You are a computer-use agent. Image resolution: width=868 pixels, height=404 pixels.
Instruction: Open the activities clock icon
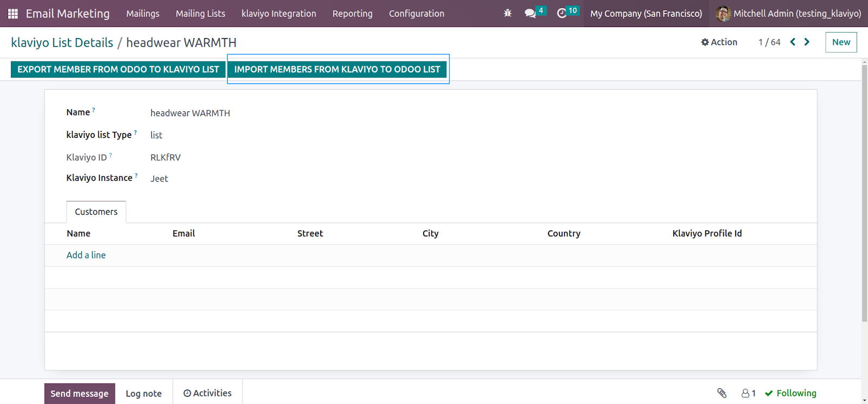click(x=561, y=13)
